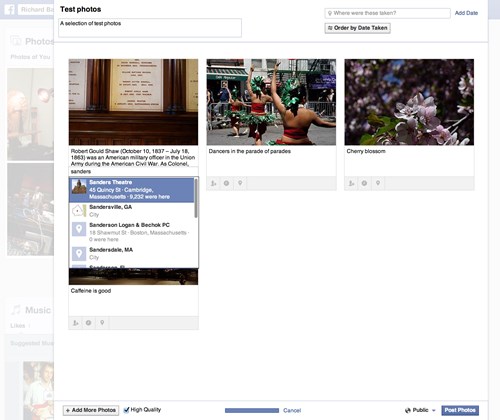Click the Photos heading in background page

[39, 42]
